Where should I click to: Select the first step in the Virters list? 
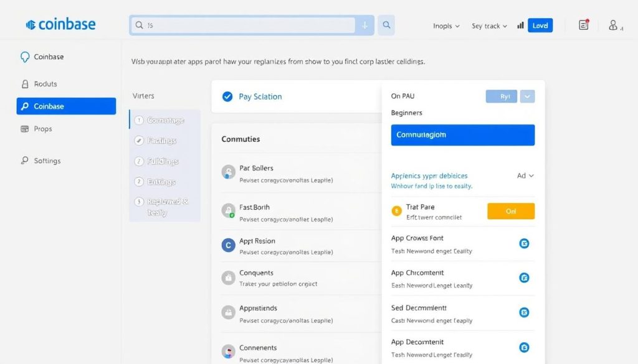(x=164, y=120)
